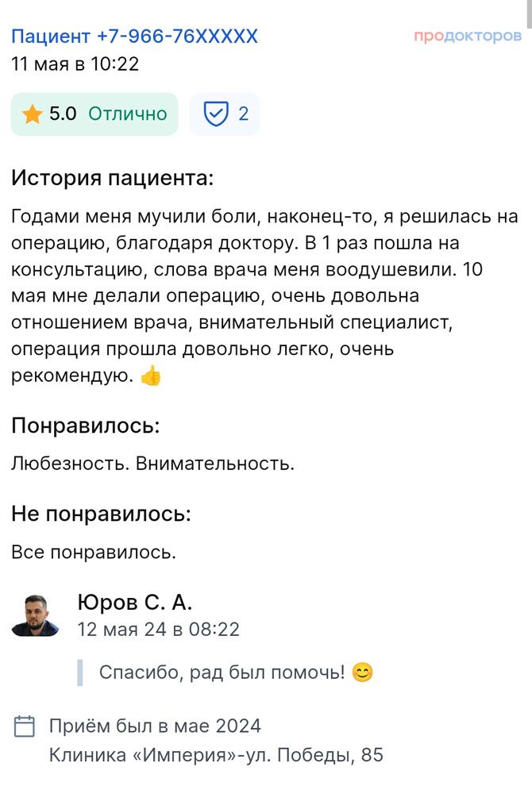This screenshot has width=532, height=794.
Task: Select the "Отлично" rating label
Action: pyautogui.click(x=127, y=114)
